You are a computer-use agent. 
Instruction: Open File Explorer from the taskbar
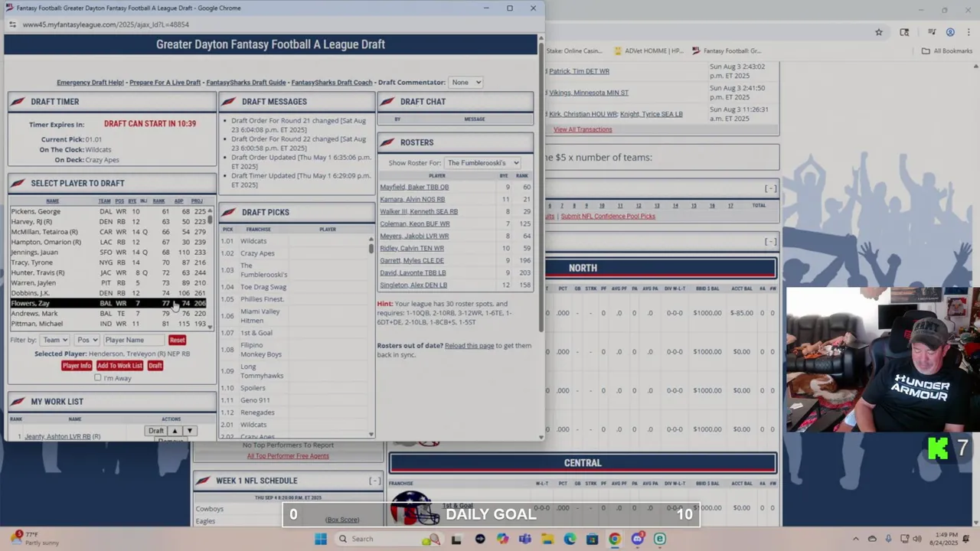[547, 539]
